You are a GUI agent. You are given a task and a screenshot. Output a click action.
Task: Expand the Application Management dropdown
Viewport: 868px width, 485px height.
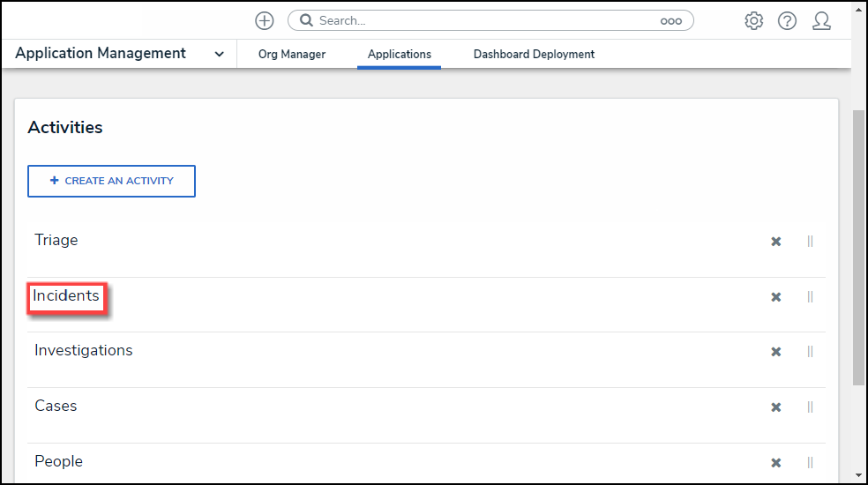[219, 55]
